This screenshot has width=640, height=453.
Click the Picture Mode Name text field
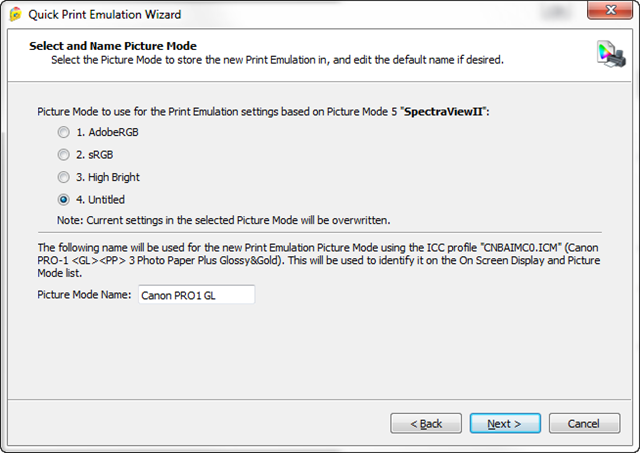196,295
